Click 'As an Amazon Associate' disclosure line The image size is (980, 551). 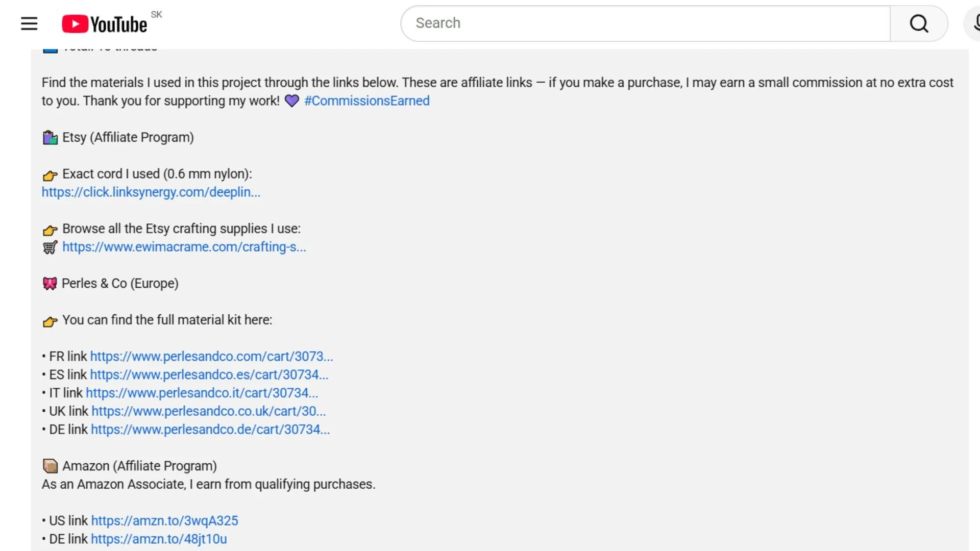pyautogui.click(x=209, y=485)
